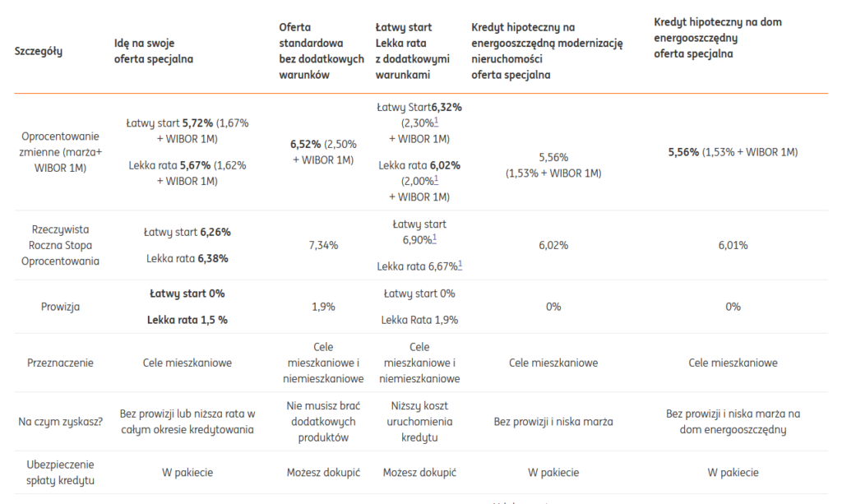Select the 7,34% RRSO value
Image resolution: width=842 pixels, height=504 pixels.
(323, 245)
